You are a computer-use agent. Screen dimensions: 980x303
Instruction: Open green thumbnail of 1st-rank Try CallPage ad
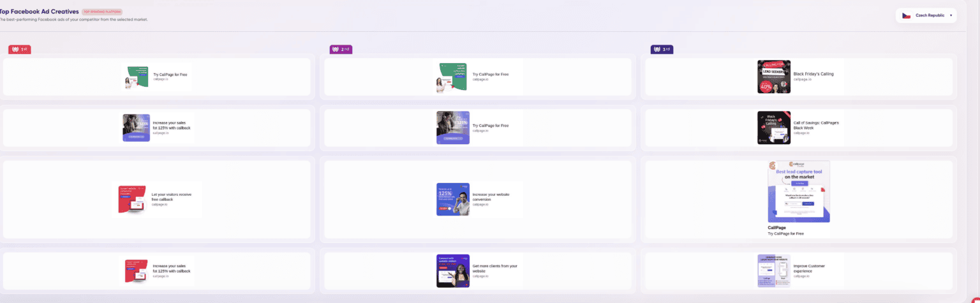[x=137, y=77]
